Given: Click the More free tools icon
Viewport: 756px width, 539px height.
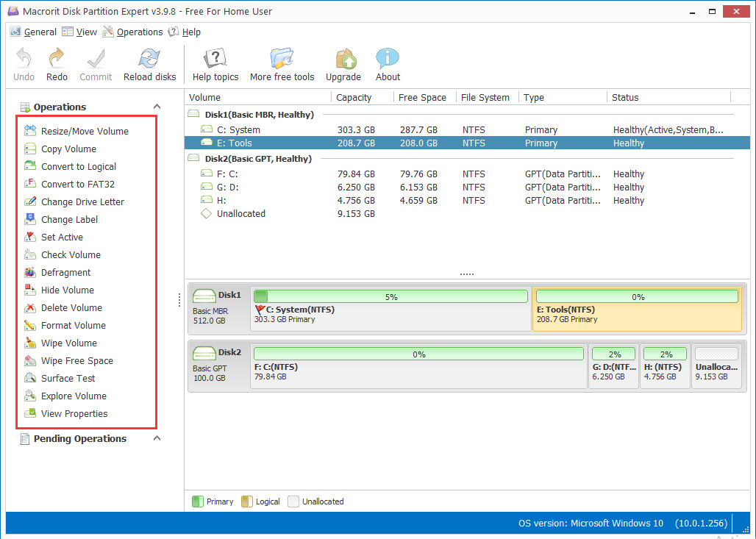Looking at the screenshot, I should (x=282, y=59).
